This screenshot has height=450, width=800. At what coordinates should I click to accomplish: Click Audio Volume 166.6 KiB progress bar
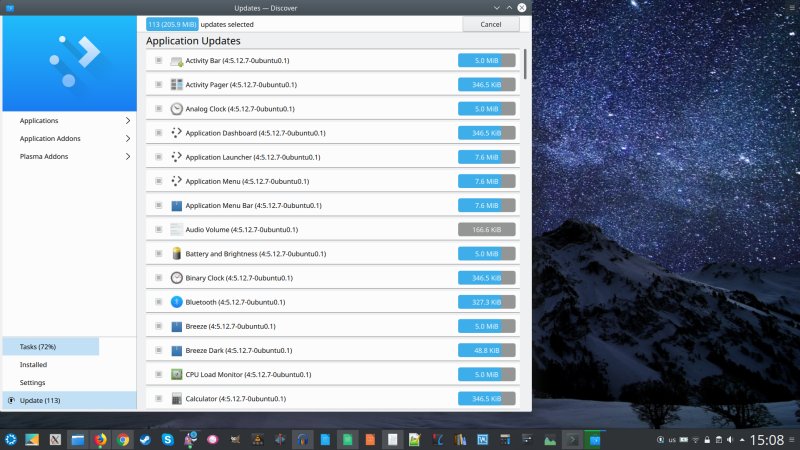tap(487, 230)
